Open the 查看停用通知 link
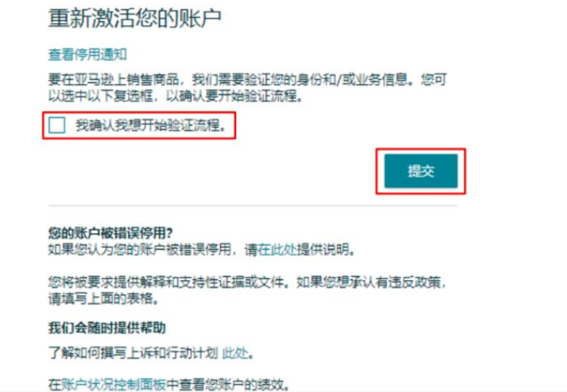Image resolution: width=567 pixels, height=392 pixels. tap(88, 55)
